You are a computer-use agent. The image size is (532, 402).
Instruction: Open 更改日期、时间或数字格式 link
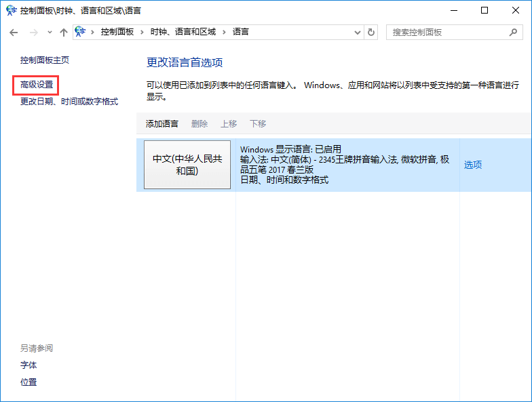[69, 102]
